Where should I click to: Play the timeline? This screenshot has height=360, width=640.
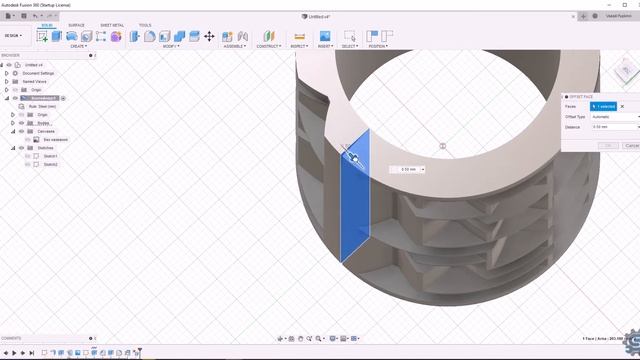14,353
